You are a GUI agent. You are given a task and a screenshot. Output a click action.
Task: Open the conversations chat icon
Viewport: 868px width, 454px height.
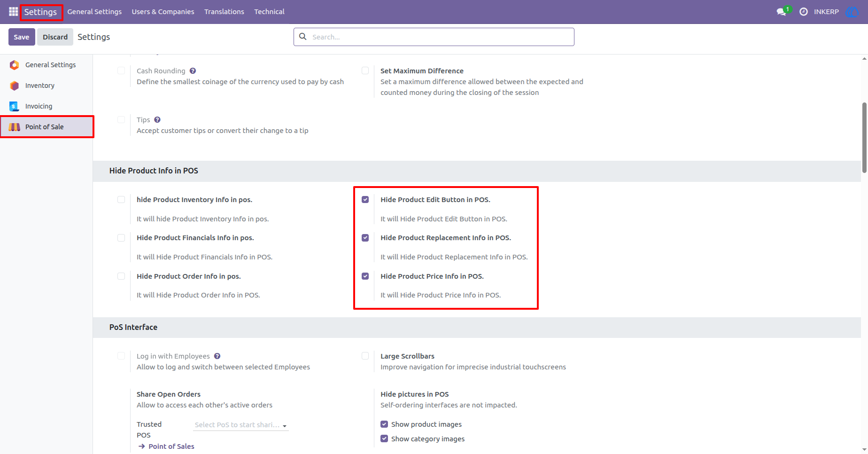[x=781, y=12]
